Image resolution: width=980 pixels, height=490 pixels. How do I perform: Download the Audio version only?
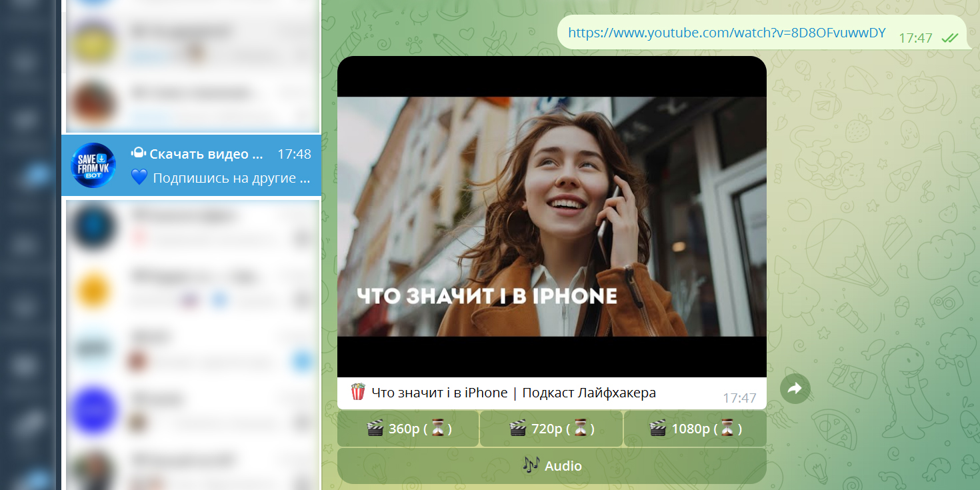[552, 465]
